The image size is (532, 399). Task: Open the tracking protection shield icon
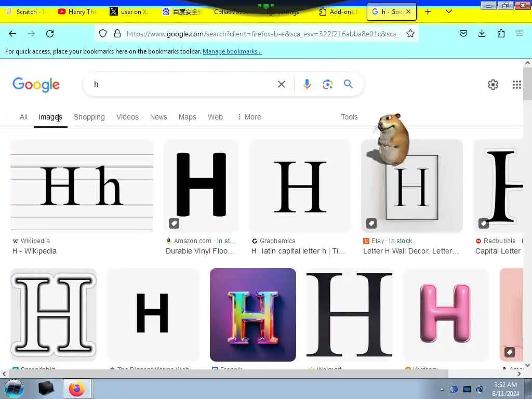[x=103, y=33]
